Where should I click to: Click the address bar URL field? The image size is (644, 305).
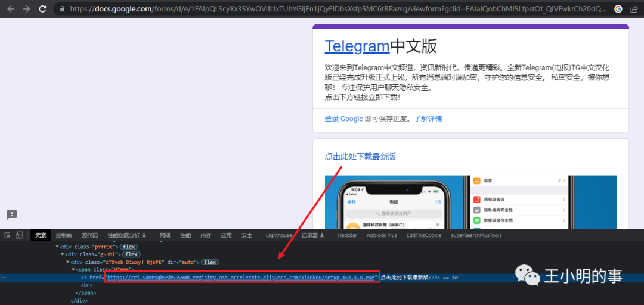pyautogui.click(x=339, y=8)
